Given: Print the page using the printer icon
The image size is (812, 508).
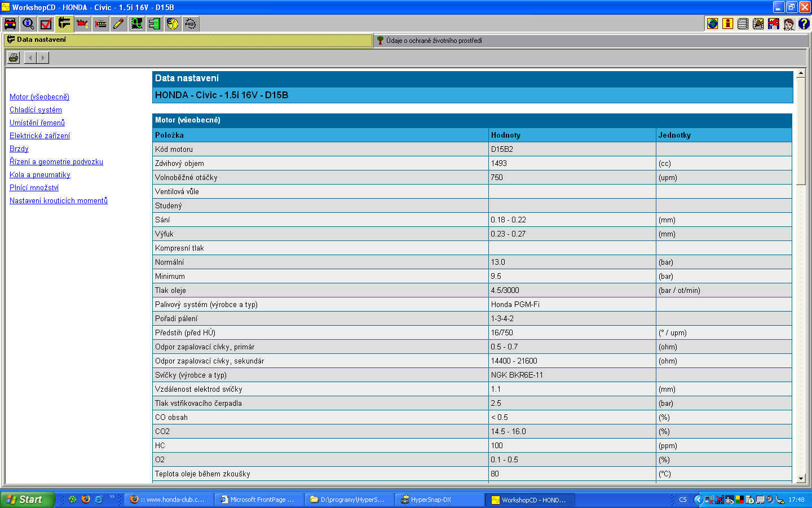Looking at the screenshot, I should point(14,58).
